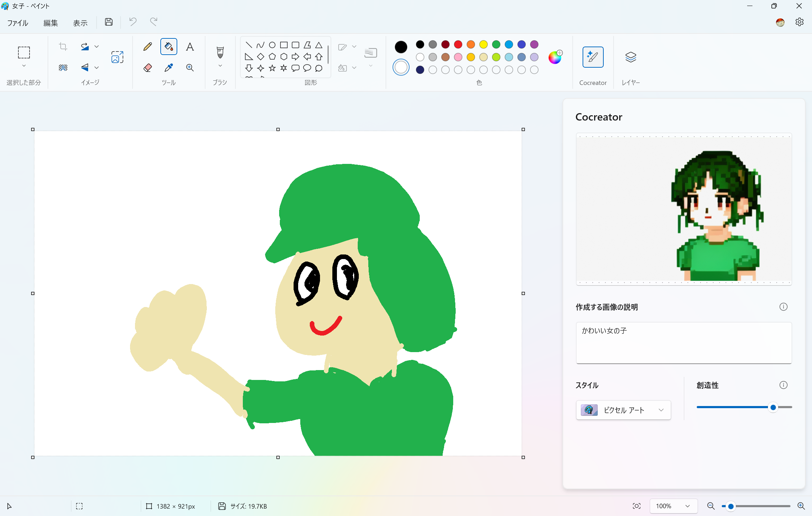Select the Eraser tool
The height and width of the screenshot is (516, 812).
[148, 67]
